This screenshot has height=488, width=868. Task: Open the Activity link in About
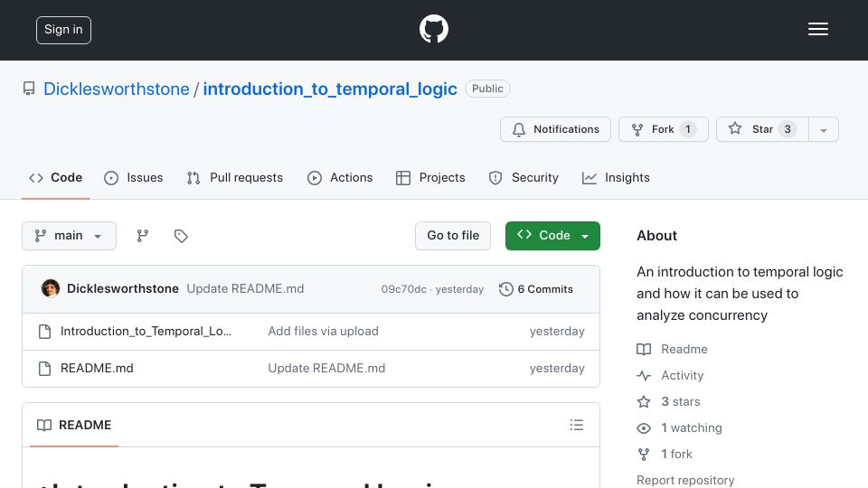coord(670,376)
